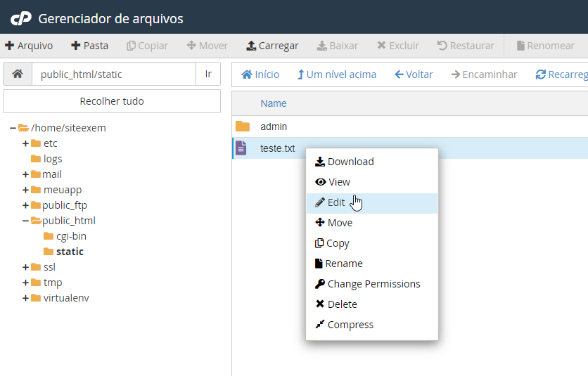Viewport: 588px width, 376px height.
Task: Click the home icon beside path field
Action: [x=18, y=74]
